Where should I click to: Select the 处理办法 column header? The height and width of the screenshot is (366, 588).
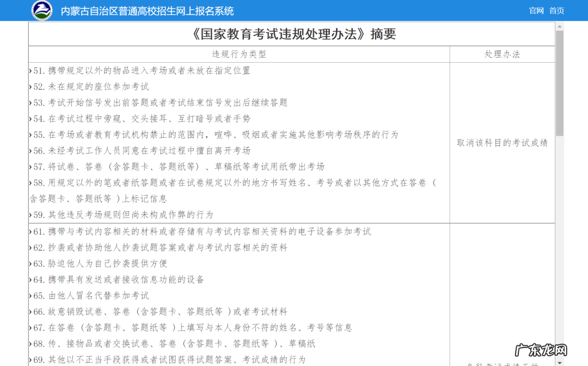(501, 54)
